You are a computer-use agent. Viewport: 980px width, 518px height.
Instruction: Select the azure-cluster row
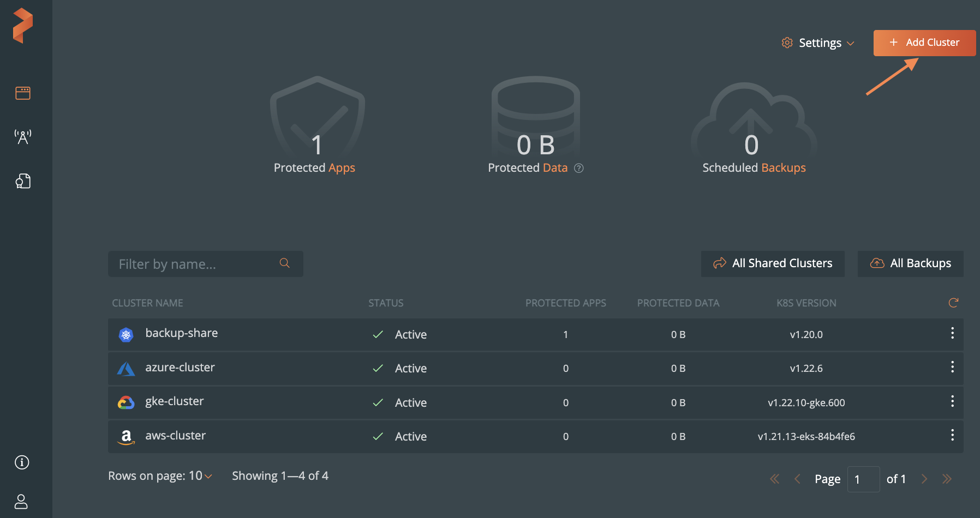180,368
